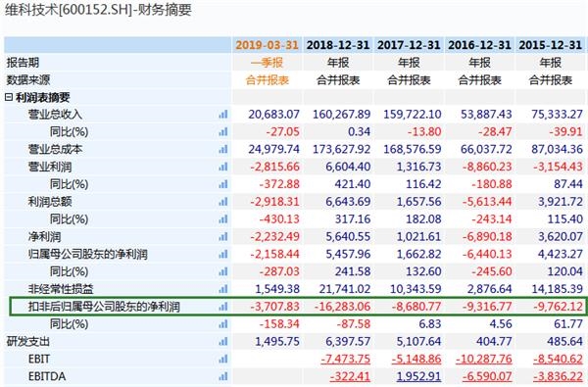Open EBIT link value -5,148.86

[416, 359]
